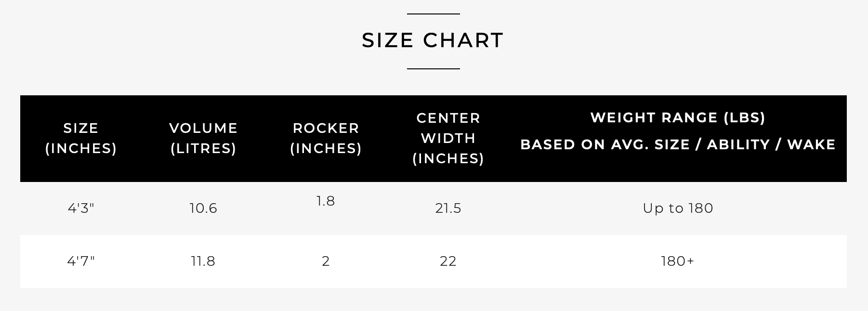Screen dimensions: 868x311
Task: Click the 22 center width value
Action: click(448, 261)
